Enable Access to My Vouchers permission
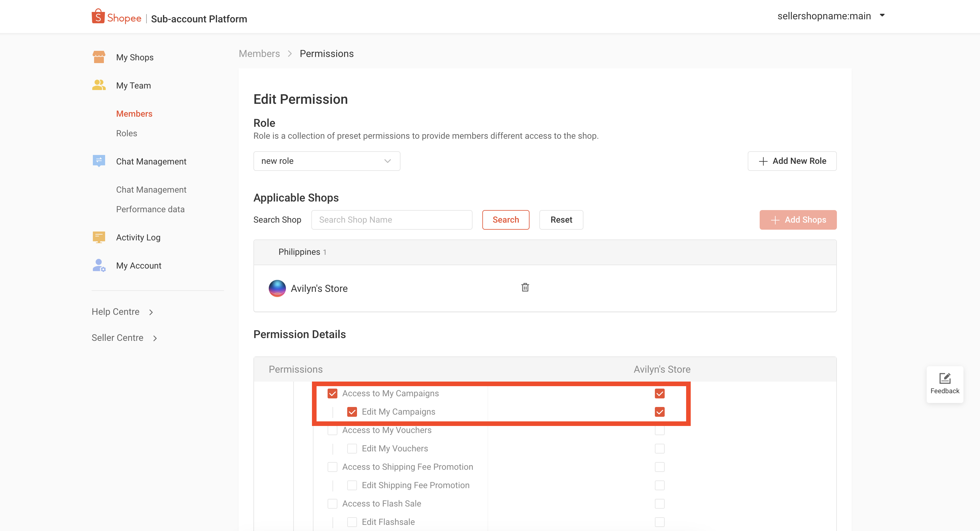This screenshot has height=531, width=980. coord(332,430)
